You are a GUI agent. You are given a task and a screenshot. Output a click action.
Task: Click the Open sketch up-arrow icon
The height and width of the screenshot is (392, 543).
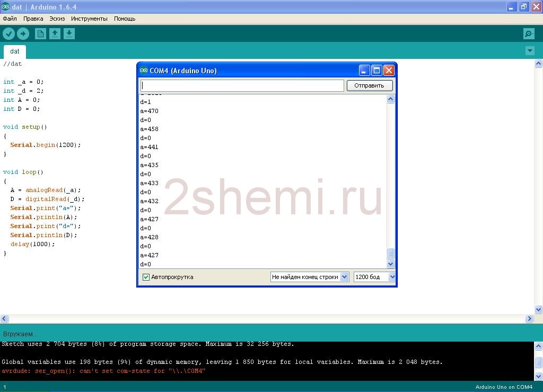(x=55, y=33)
